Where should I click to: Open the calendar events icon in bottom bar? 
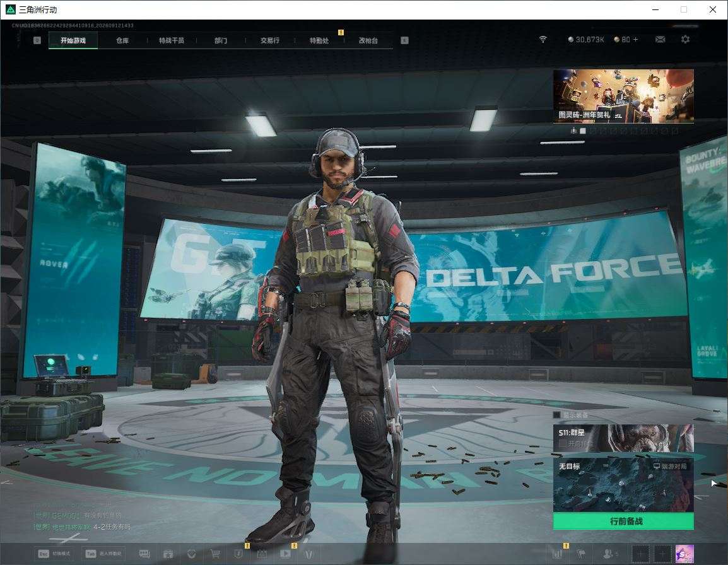pyautogui.click(x=262, y=554)
